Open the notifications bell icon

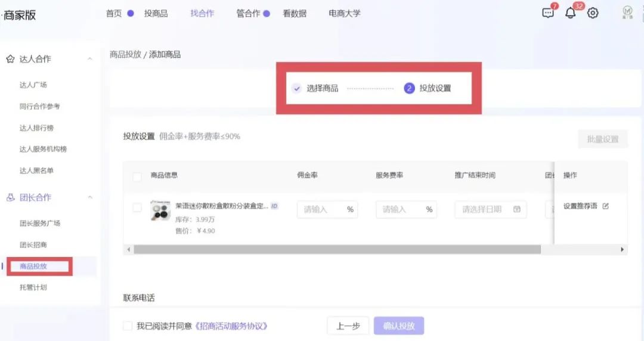pyautogui.click(x=570, y=13)
